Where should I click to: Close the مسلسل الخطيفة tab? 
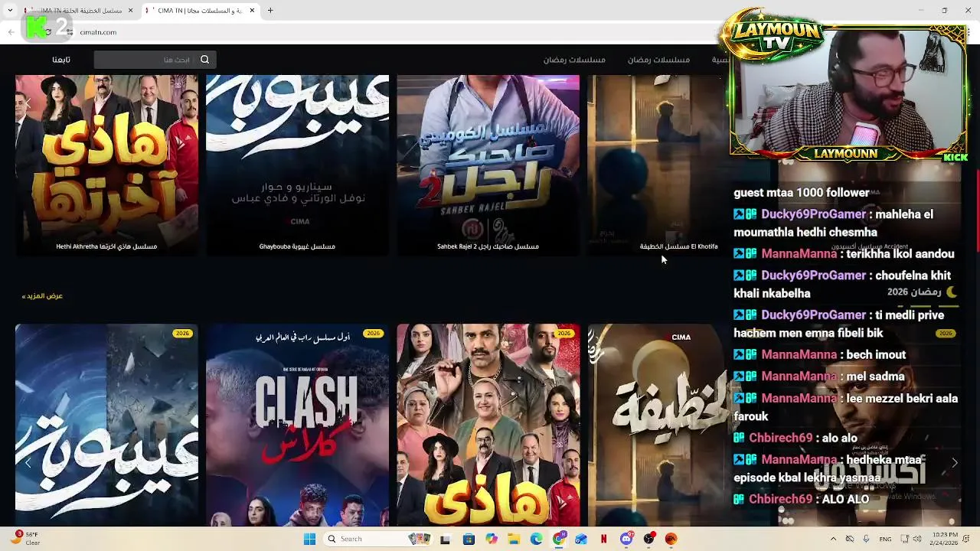click(130, 11)
